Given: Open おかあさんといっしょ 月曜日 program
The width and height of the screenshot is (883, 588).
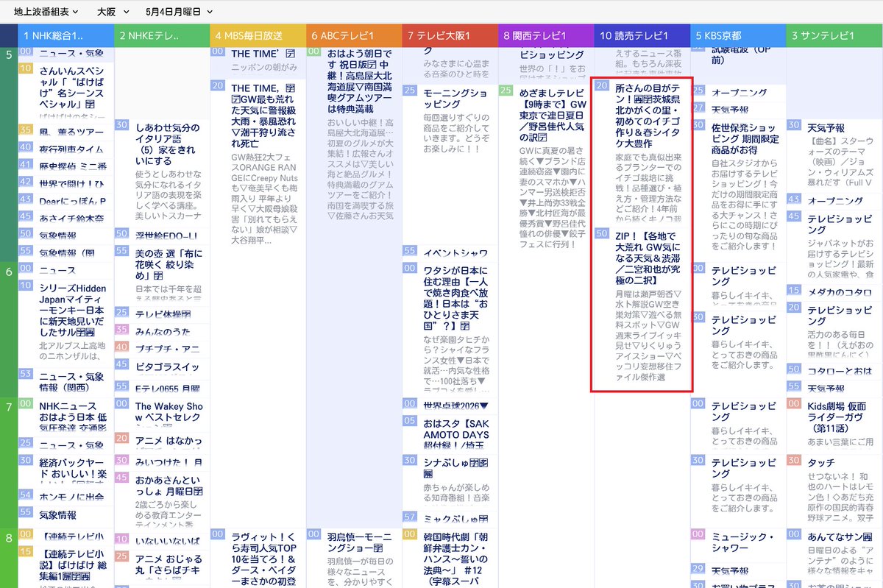Looking at the screenshot, I should point(169,486).
